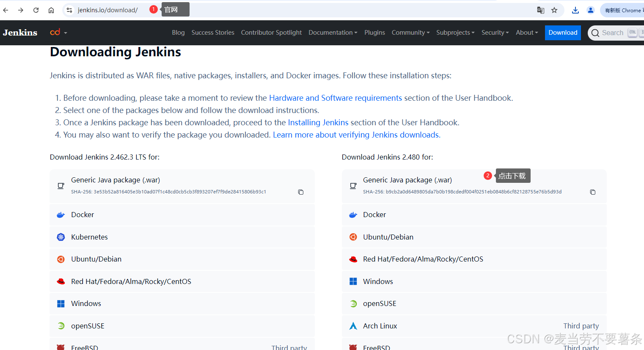Screen dimensions: 644x350
Task: Choose Windows icon under LTS downloads
Action: click(x=61, y=303)
